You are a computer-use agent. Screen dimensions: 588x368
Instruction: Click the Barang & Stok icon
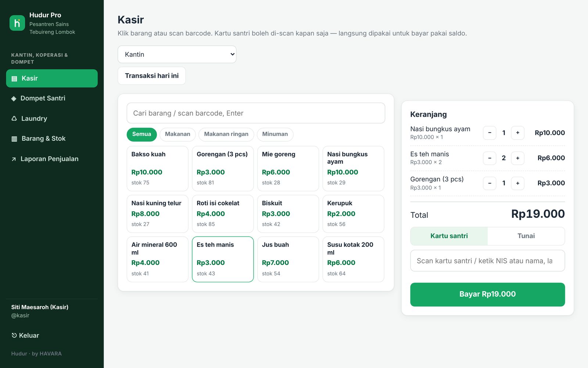tap(14, 139)
